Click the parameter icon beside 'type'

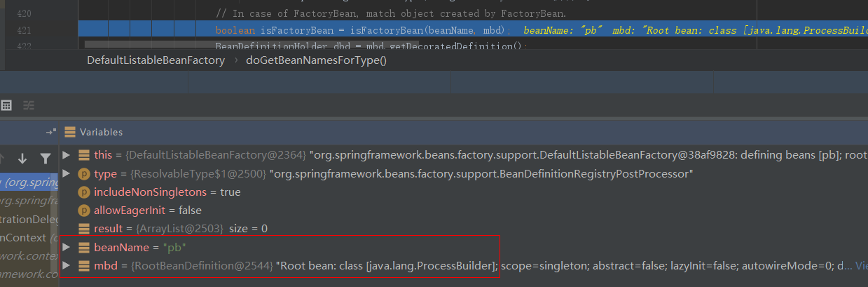(x=83, y=173)
